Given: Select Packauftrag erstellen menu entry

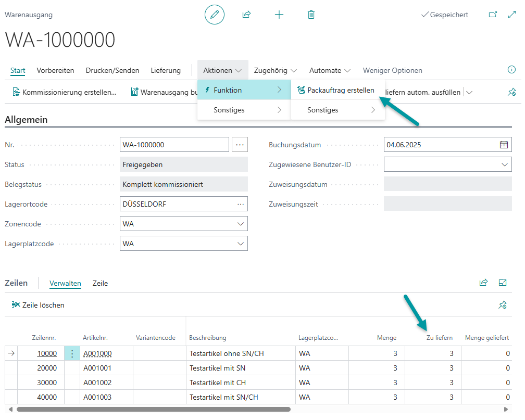Looking at the screenshot, I should tap(340, 90).
